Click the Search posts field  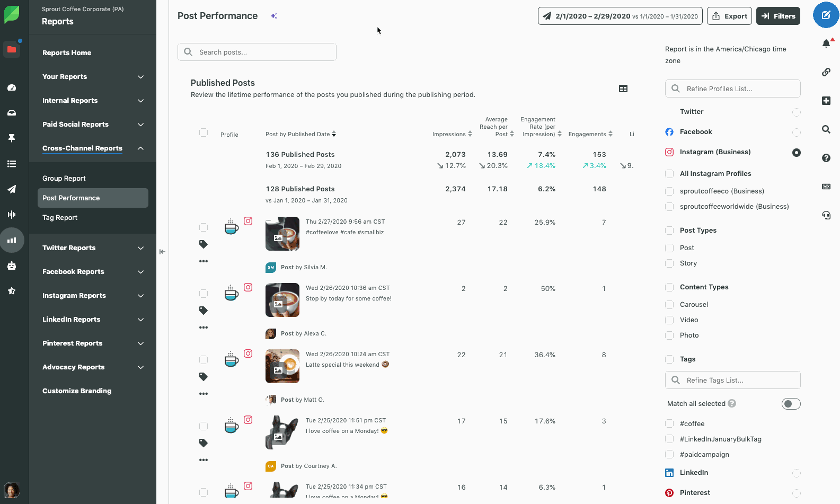point(257,52)
